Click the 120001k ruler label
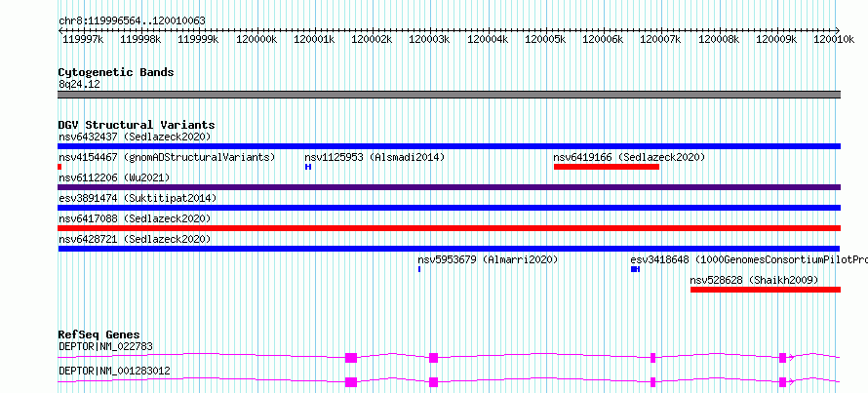Screen dimensions: 868x393 tap(314, 39)
